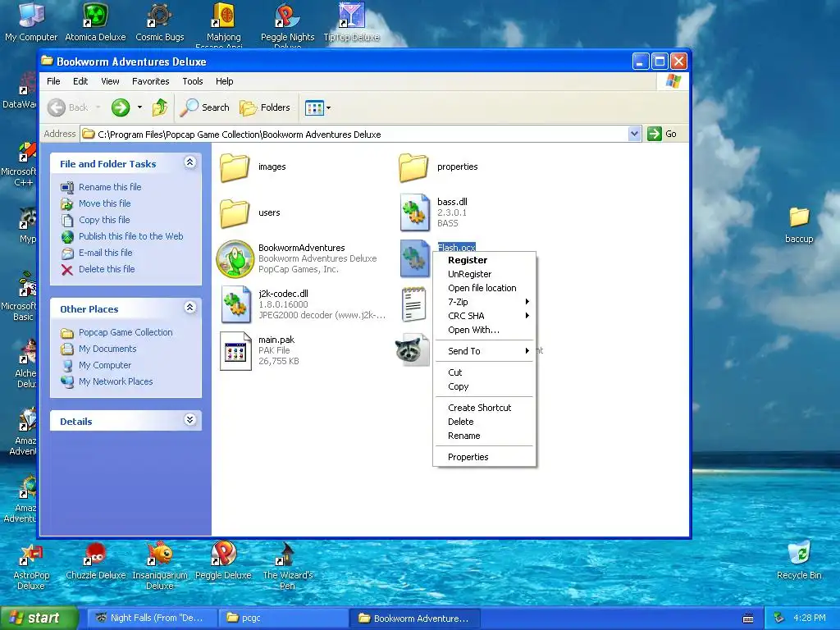This screenshot has height=630, width=840.
Task: Open Cosmic Bugs desktop shortcut
Action: [x=160, y=22]
